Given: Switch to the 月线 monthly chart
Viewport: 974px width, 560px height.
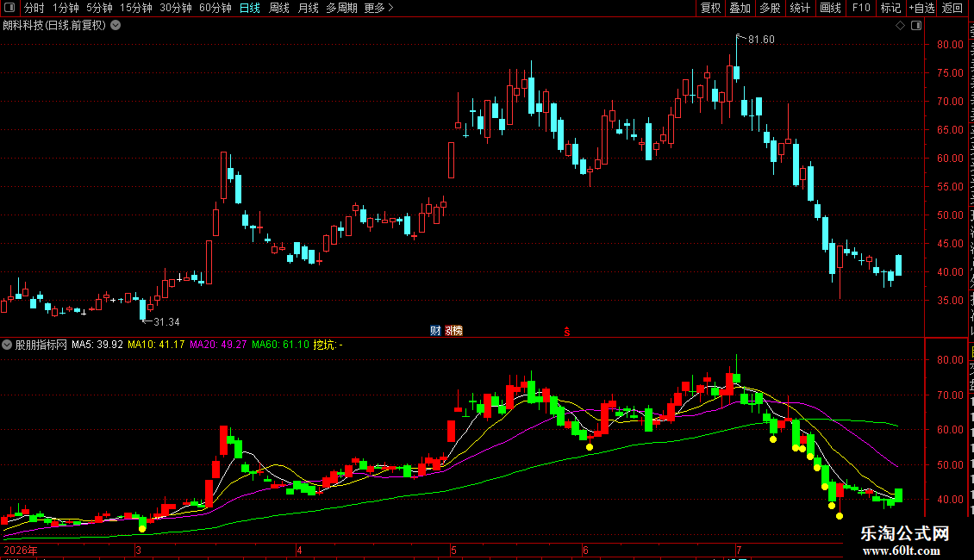Looking at the screenshot, I should (308, 8).
